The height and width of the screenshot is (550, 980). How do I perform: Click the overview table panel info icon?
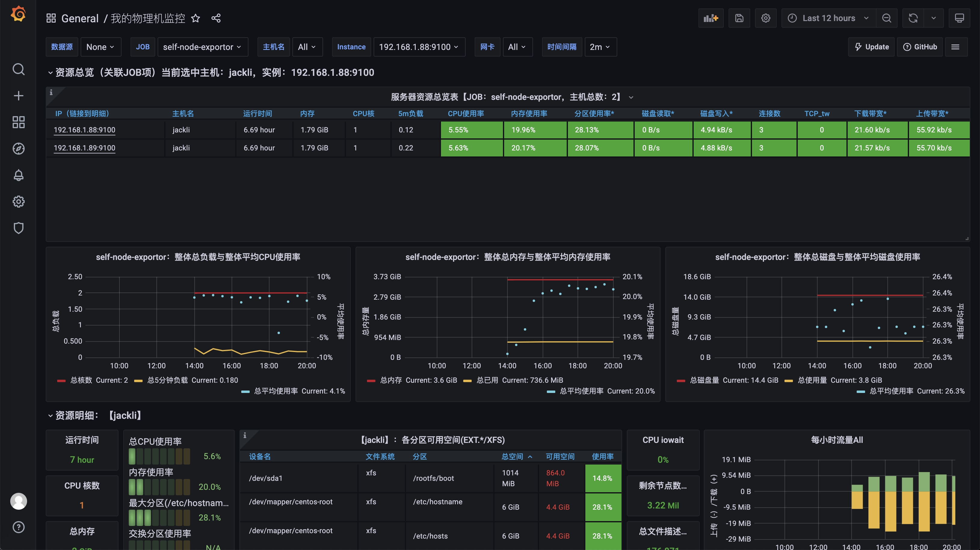(51, 92)
